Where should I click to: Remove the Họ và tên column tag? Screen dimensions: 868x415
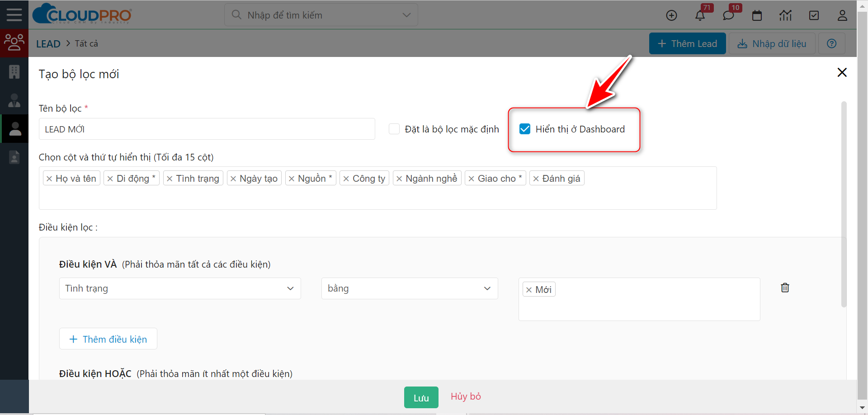click(49, 179)
